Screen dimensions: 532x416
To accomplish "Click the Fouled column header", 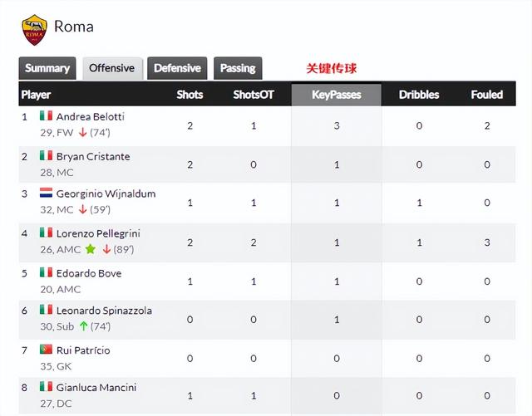I will [487, 95].
